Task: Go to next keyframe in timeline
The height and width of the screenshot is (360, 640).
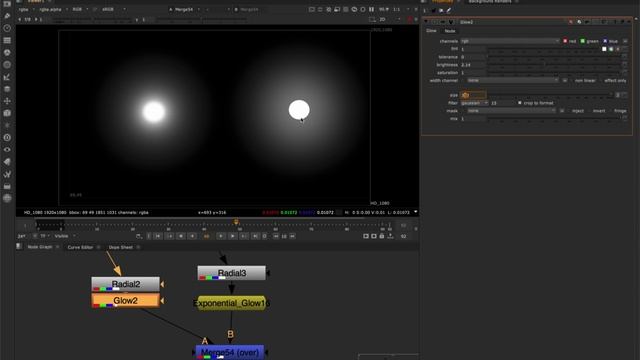Action: point(244,236)
